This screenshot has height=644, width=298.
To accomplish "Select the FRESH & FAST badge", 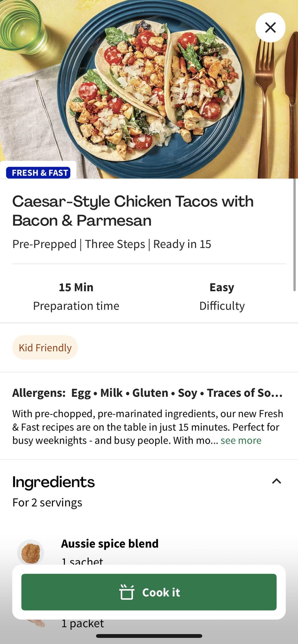I will tap(38, 173).
